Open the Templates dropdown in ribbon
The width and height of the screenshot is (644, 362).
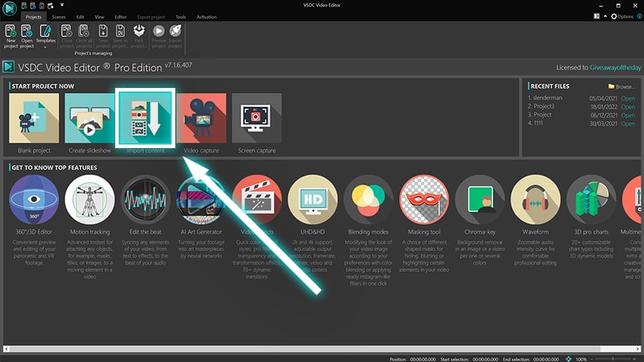46,37
